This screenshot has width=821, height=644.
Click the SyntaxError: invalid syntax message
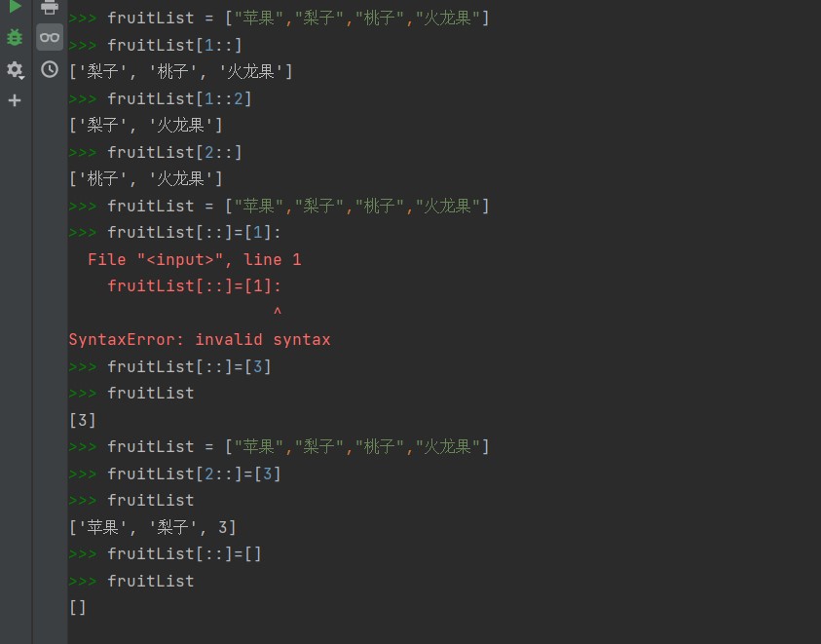pos(200,340)
